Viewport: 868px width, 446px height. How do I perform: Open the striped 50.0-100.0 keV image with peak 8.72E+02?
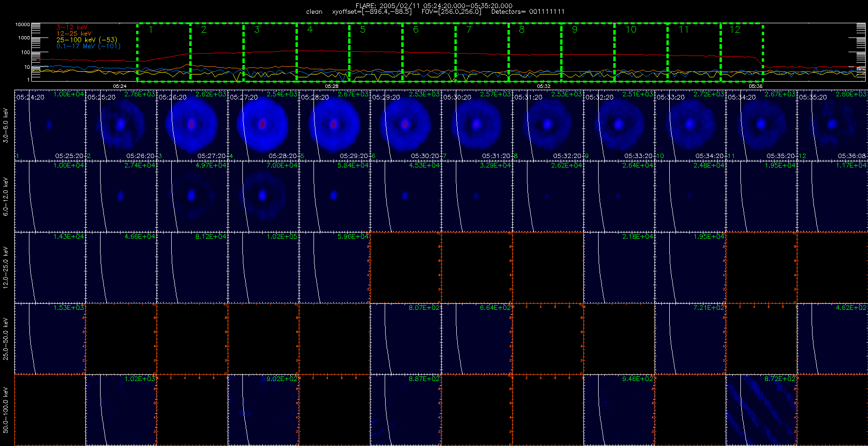pos(762,410)
